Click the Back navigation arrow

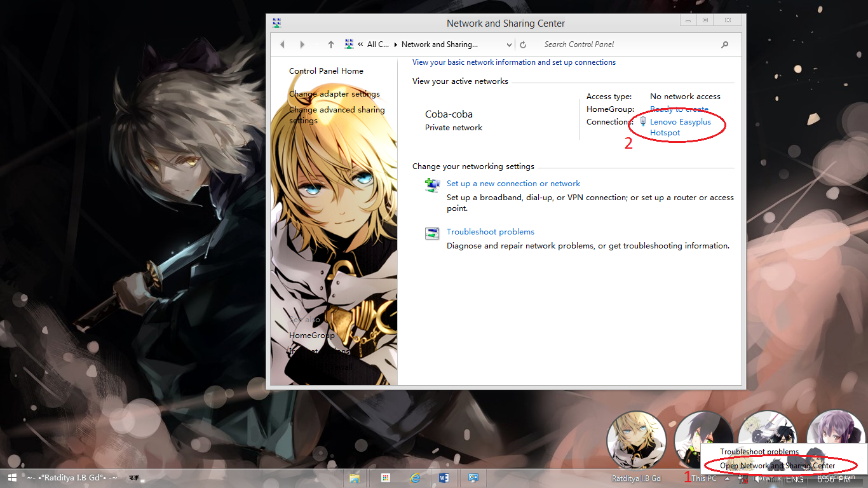point(282,44)
